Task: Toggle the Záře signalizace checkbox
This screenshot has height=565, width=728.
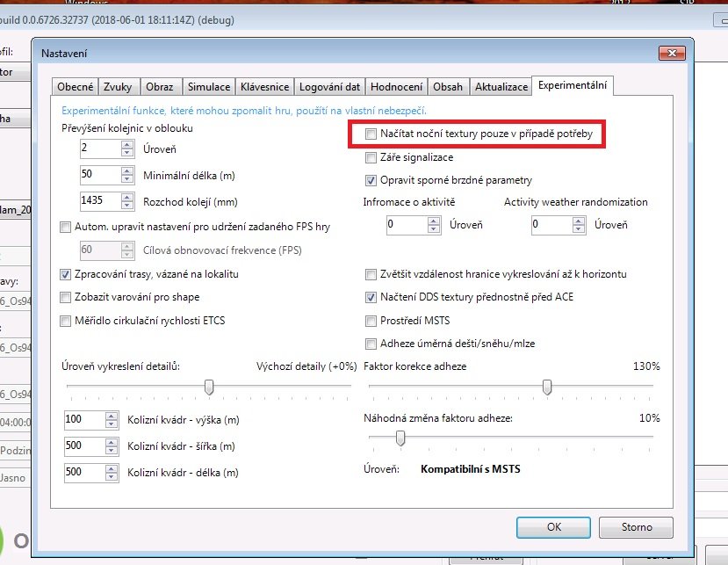Action: [x=371, y=158]
